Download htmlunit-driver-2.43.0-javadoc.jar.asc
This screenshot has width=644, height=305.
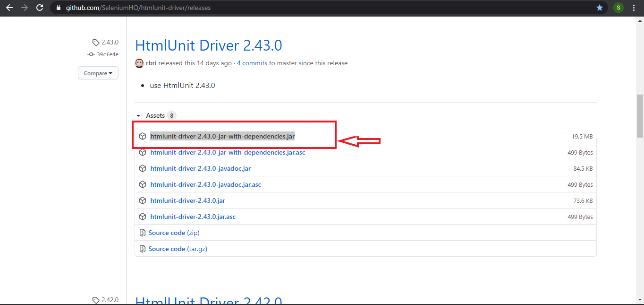pyautogui.click(x=205, y=184)
